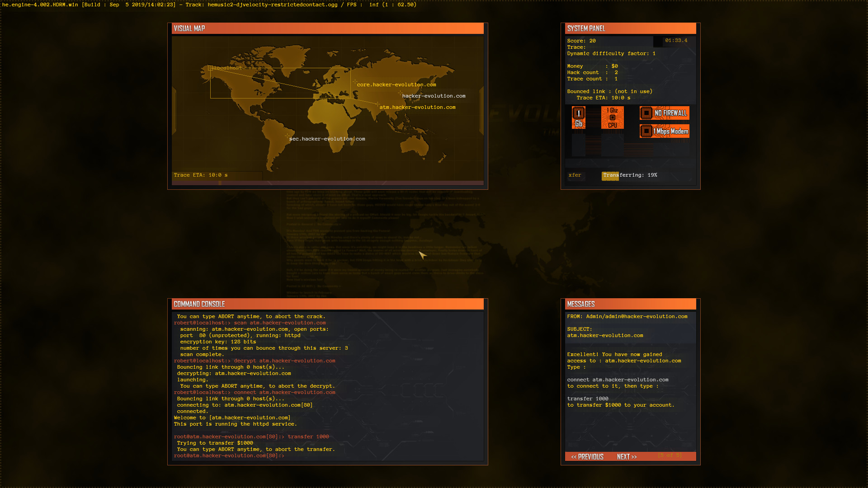Screen dimensions: 868x488
Task: Select the 1 Mbps Modem icon
Action: pyautogui.click(x=664, y=131)
